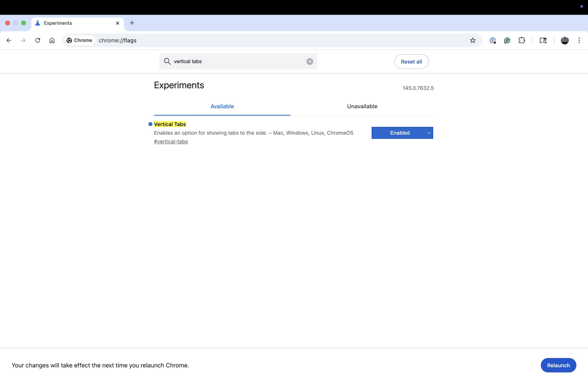Click the back navigation arrow

9,40
